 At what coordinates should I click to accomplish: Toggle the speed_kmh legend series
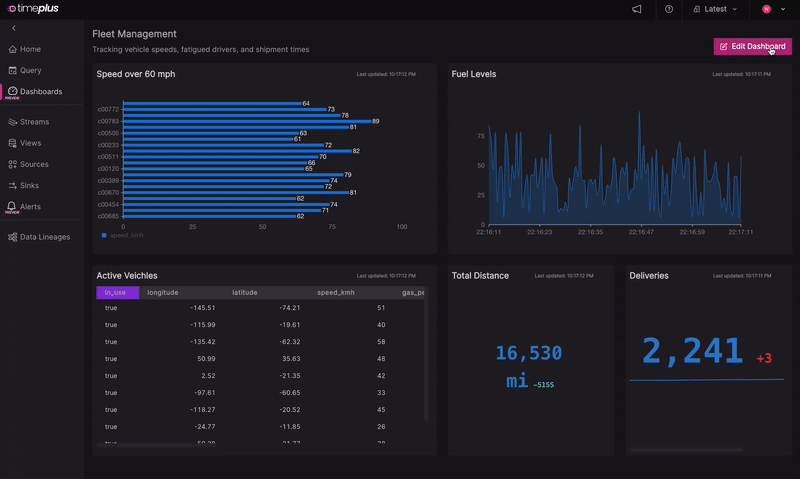[120, 235]
